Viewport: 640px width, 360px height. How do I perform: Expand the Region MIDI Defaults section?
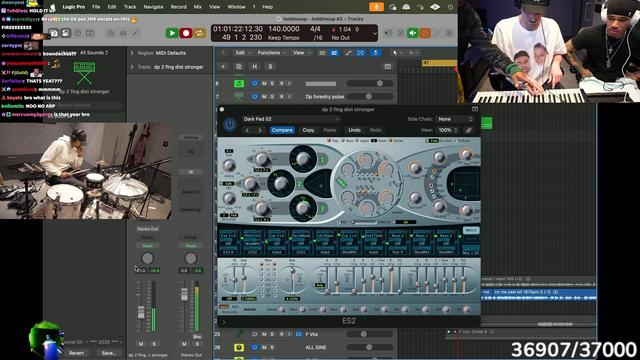pyautogui.click(x=132, y=53)
